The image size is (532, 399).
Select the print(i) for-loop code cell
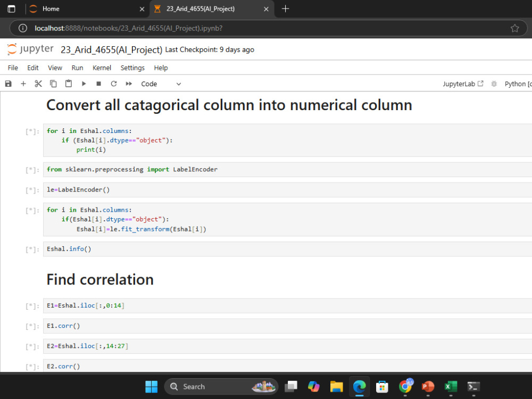[x=287, y=140]
